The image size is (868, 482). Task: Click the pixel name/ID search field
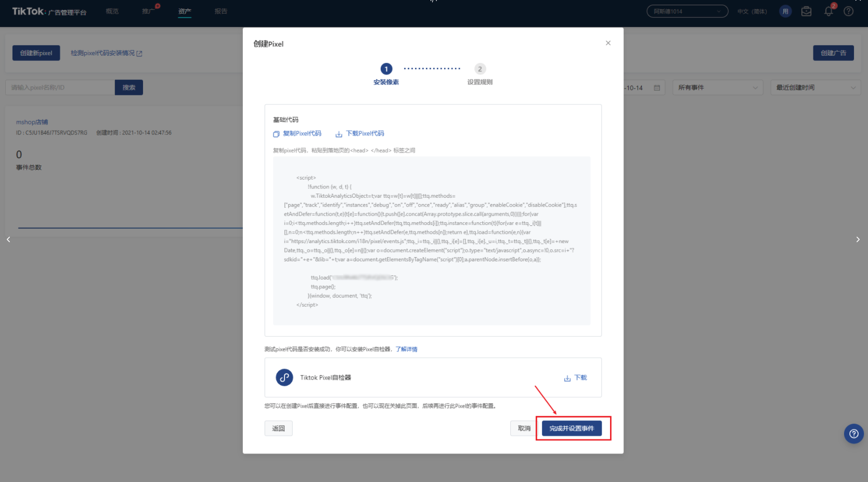[60, 88]
